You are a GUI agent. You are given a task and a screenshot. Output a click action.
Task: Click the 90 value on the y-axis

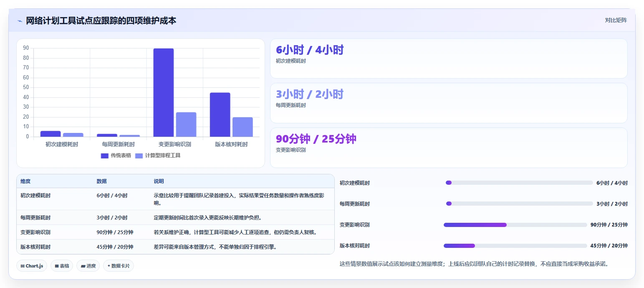tap(26, 48)
